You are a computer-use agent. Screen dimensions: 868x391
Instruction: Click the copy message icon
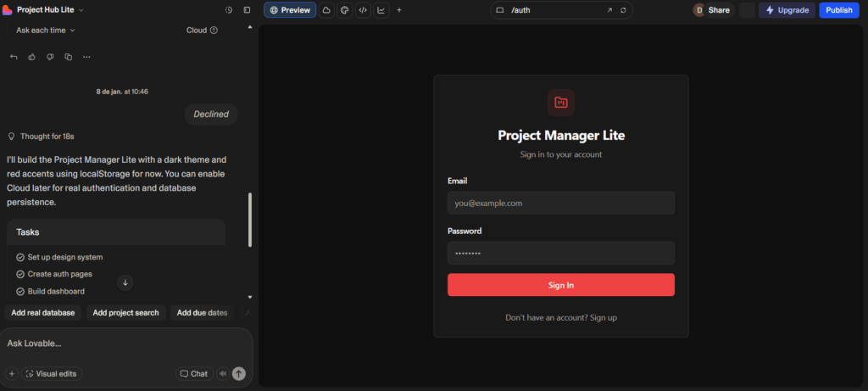click(68, 57)
